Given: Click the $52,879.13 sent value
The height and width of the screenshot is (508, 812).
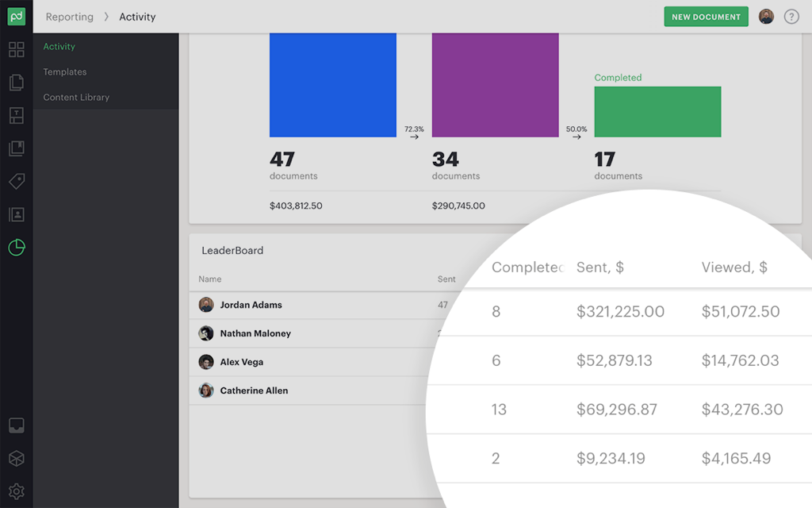Looking at the screenshot, I should 615,360.
